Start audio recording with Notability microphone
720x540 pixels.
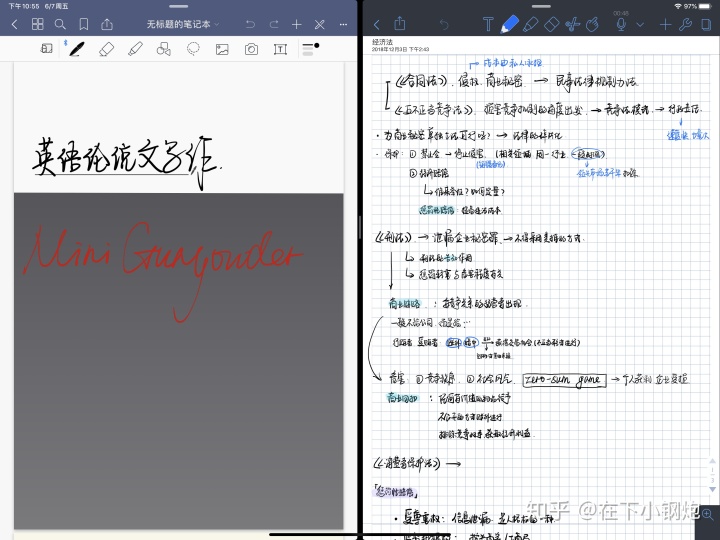621,24
